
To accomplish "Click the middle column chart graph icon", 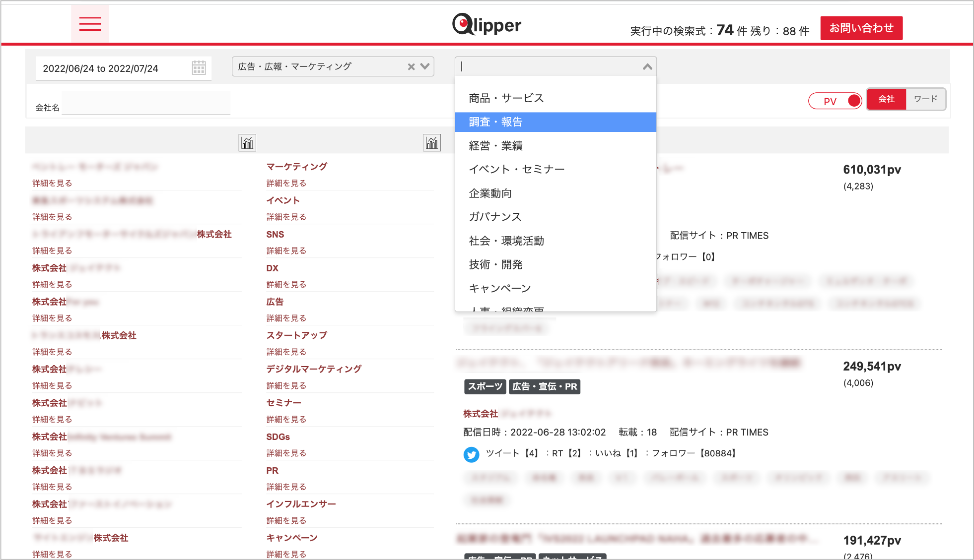I will click(431, 142).
